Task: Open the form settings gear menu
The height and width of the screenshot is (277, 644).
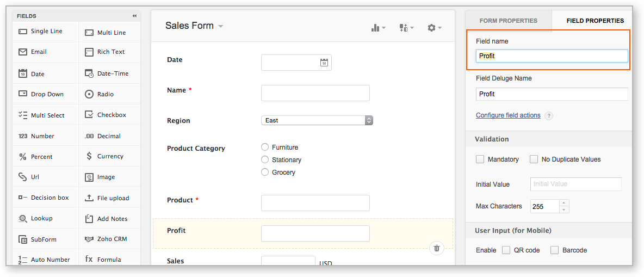Action: [x=434, y=28]
